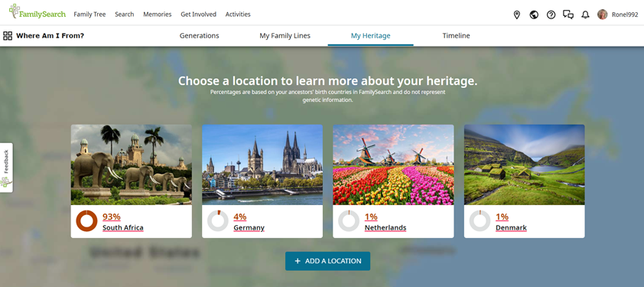644x287 pixels.
Task: Click the Netherlands 1% percentage
Action: (371, 217)
